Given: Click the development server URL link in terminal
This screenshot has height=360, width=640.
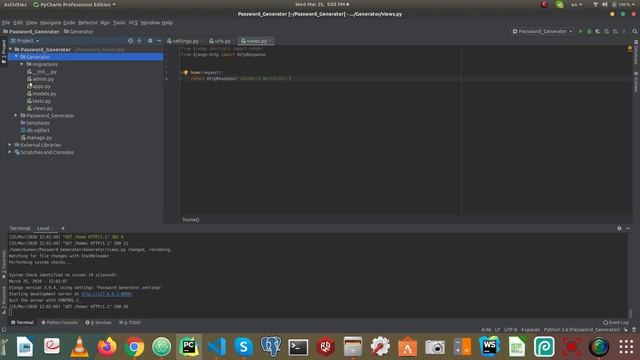Looking at the screenshot, I should [x=107, y=294].
